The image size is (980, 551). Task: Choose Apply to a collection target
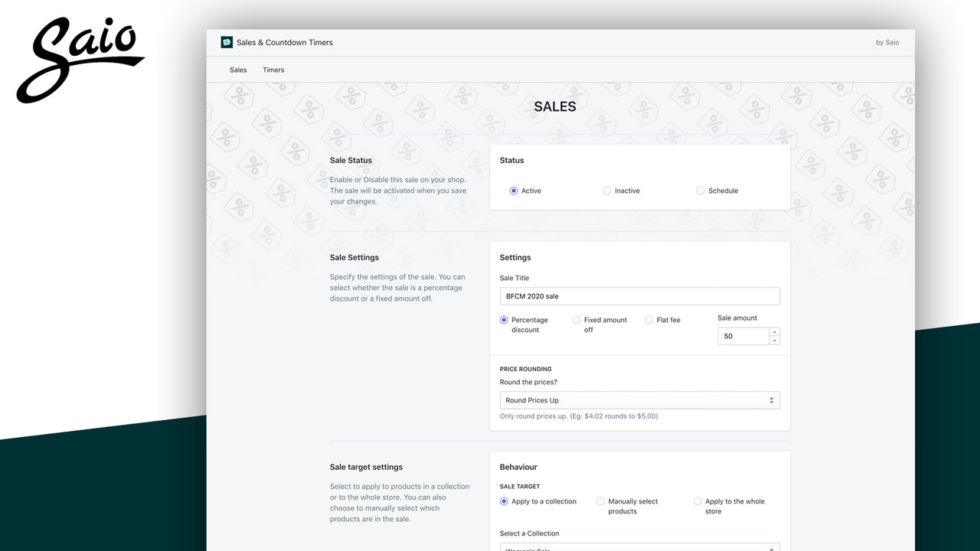coord(504,501)
